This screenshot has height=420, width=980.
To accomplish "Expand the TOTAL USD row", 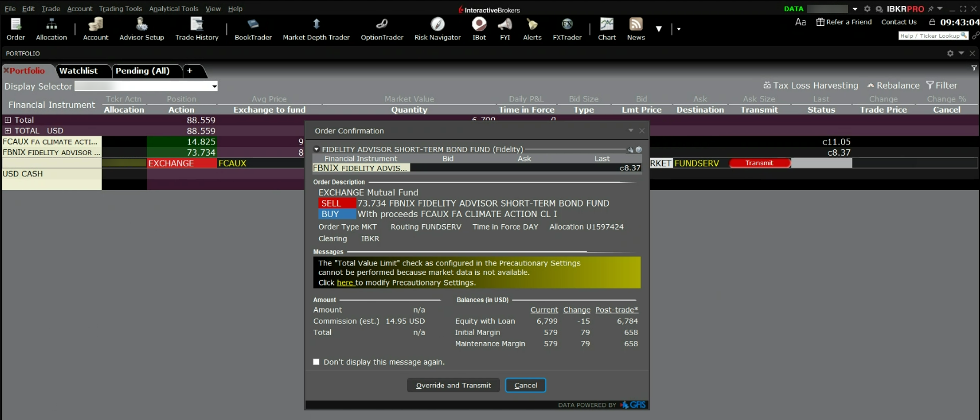I will tap(8, 130).
